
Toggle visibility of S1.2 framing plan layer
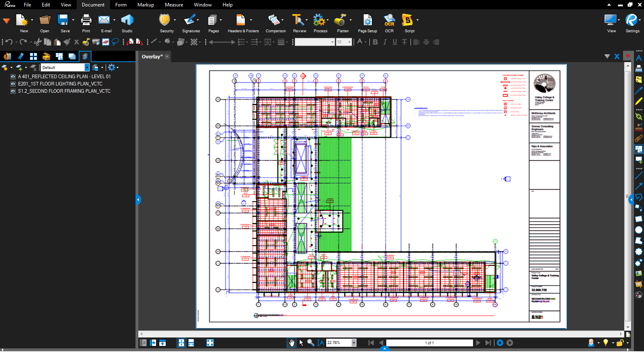13,91
